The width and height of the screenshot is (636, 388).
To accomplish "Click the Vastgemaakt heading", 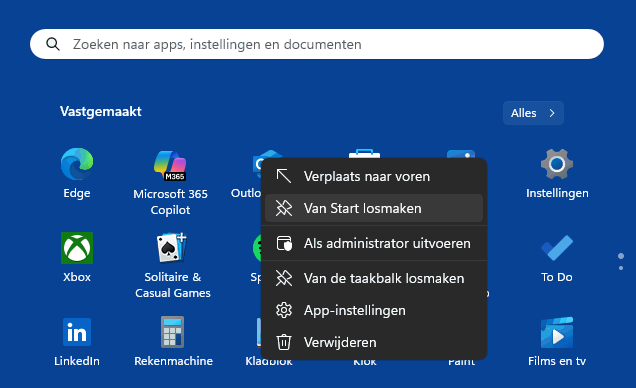I will (x=101, y=111).
